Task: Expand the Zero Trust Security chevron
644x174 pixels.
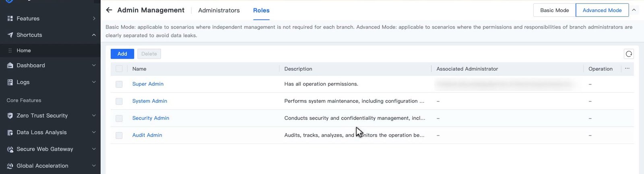Action: [94, 116]
